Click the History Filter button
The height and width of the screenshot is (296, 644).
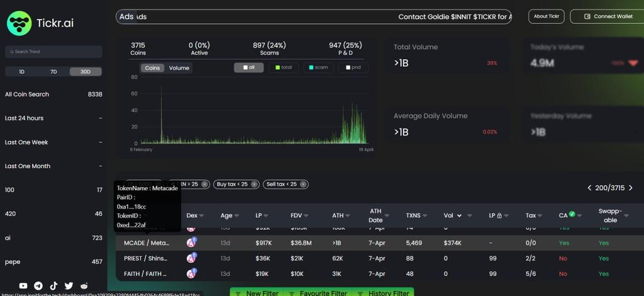[x=384, y=293]
